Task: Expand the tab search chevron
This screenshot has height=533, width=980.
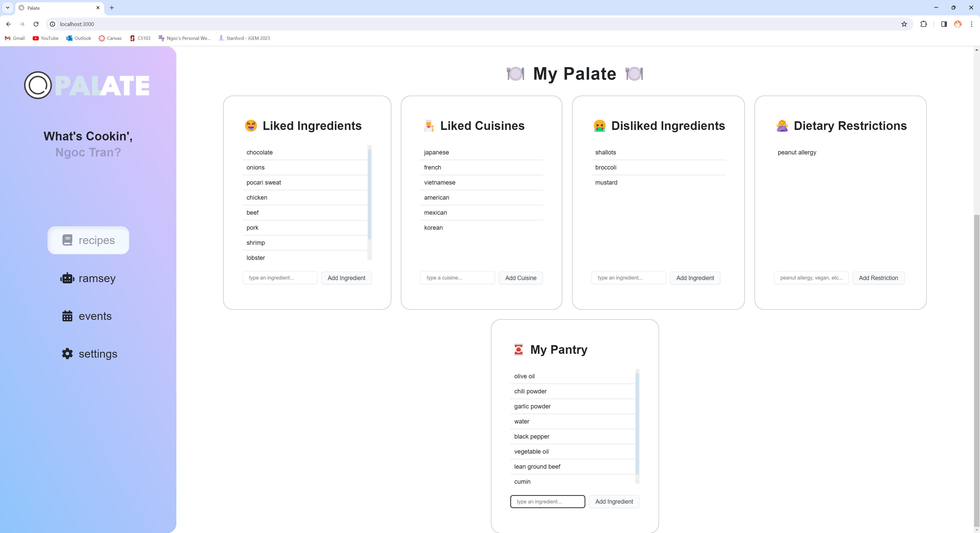Action: tap(8, 8)
